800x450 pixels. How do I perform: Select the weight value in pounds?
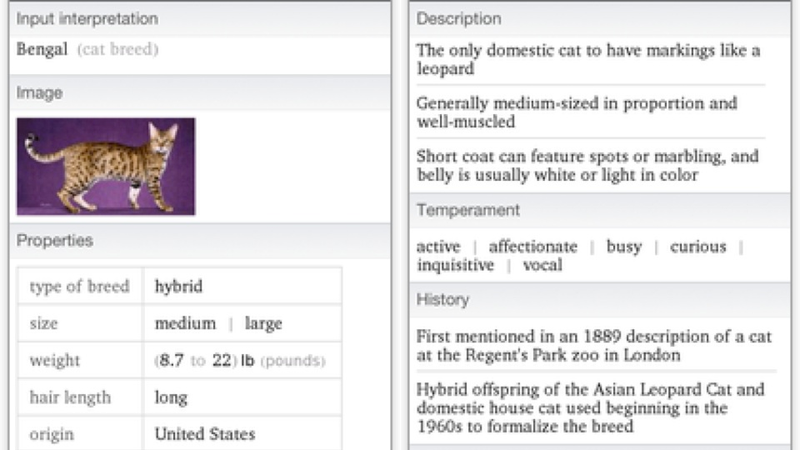point(240,360)
